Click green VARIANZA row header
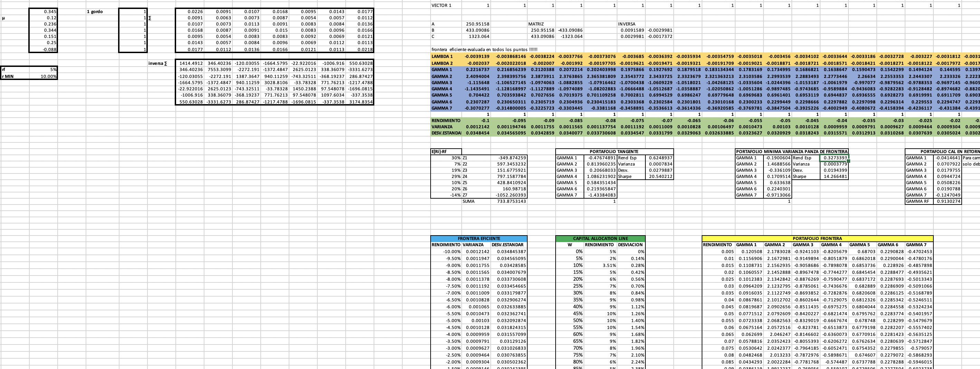 tap(446, 127)
